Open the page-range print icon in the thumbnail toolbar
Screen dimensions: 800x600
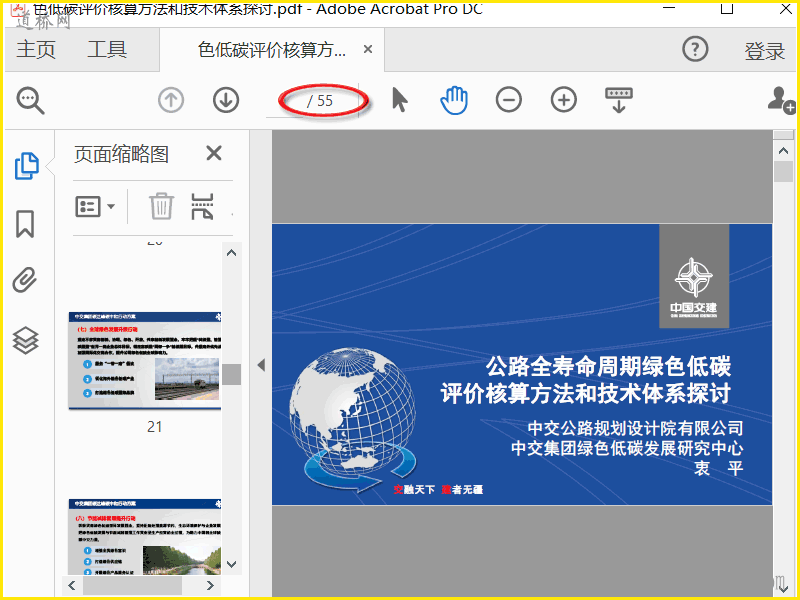pyautogui.click(x=203, y=206)
